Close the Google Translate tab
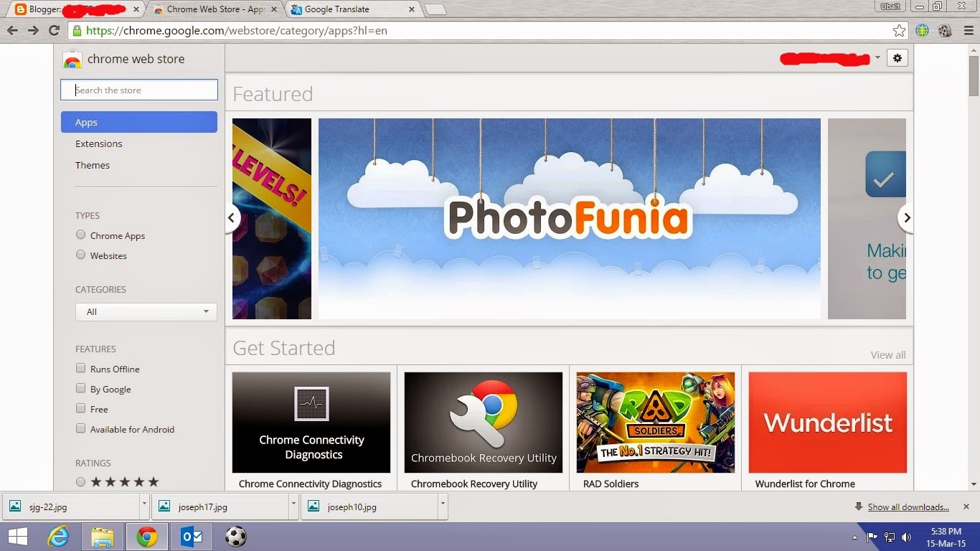Image resolution: width=980 pixels, height=551 pixels. [411, 9]
